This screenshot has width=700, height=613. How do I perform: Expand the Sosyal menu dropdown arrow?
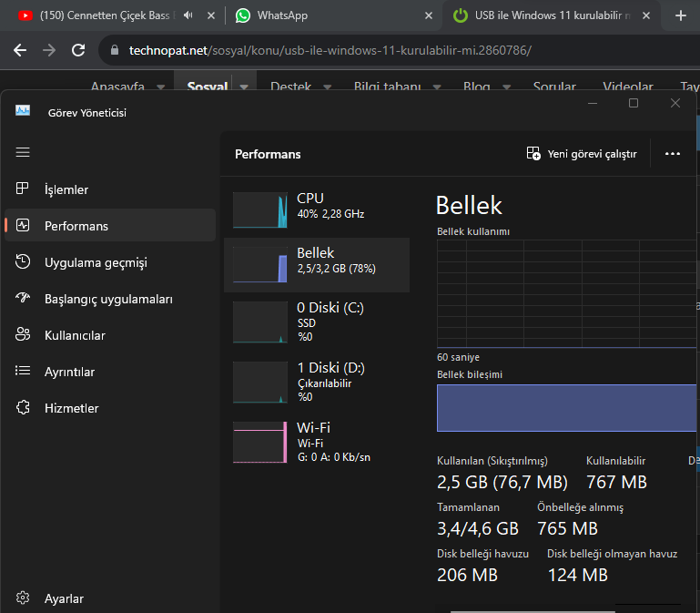click(x=244, y=87)
